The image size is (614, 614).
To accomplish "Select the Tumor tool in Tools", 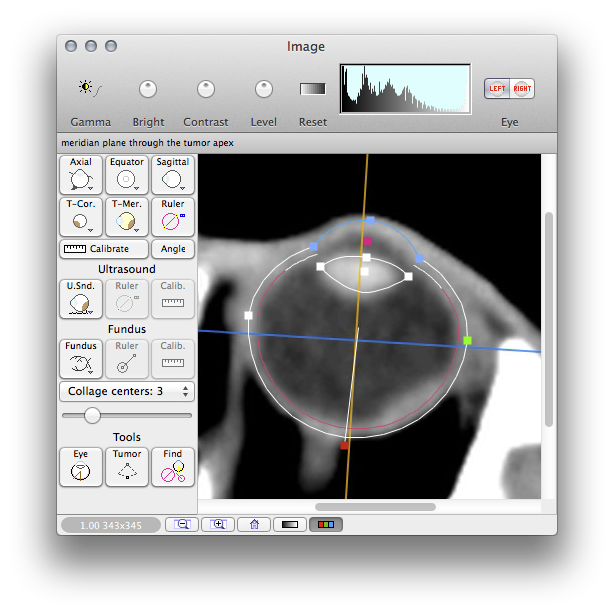I will (126, 467).
